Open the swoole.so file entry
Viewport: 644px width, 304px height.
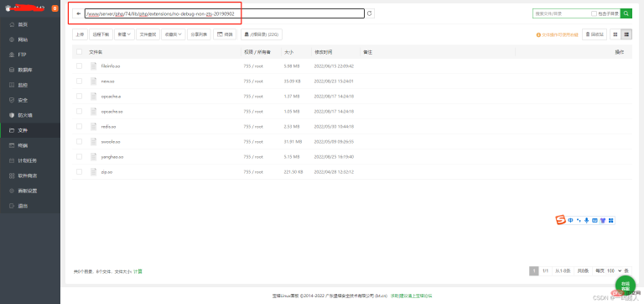(x=111, y=142)
